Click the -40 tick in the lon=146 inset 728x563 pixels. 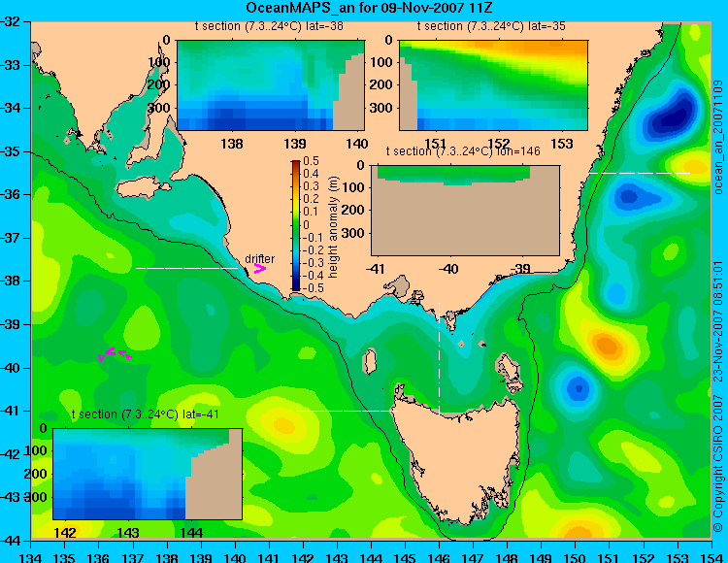(x=448, y=269)
